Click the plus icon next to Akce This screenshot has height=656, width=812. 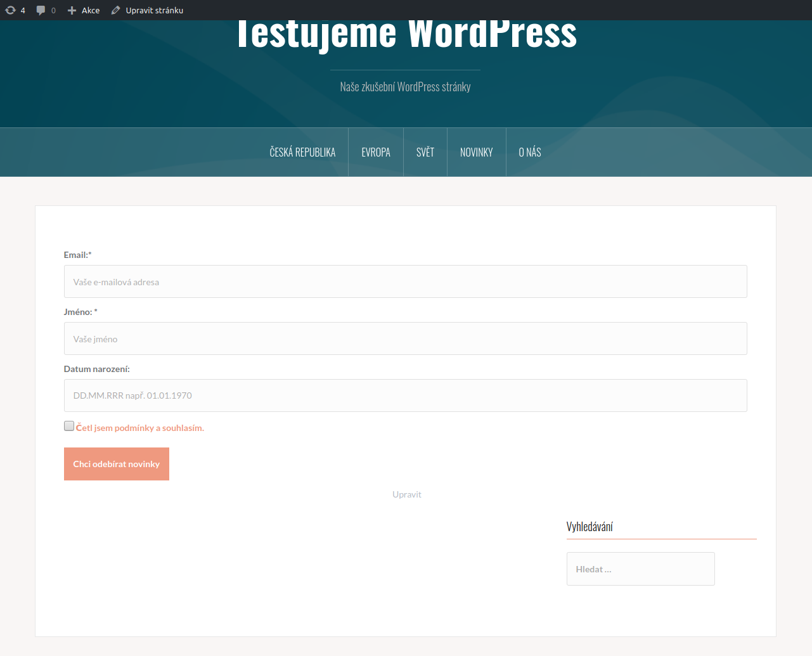tap(72, 10)
